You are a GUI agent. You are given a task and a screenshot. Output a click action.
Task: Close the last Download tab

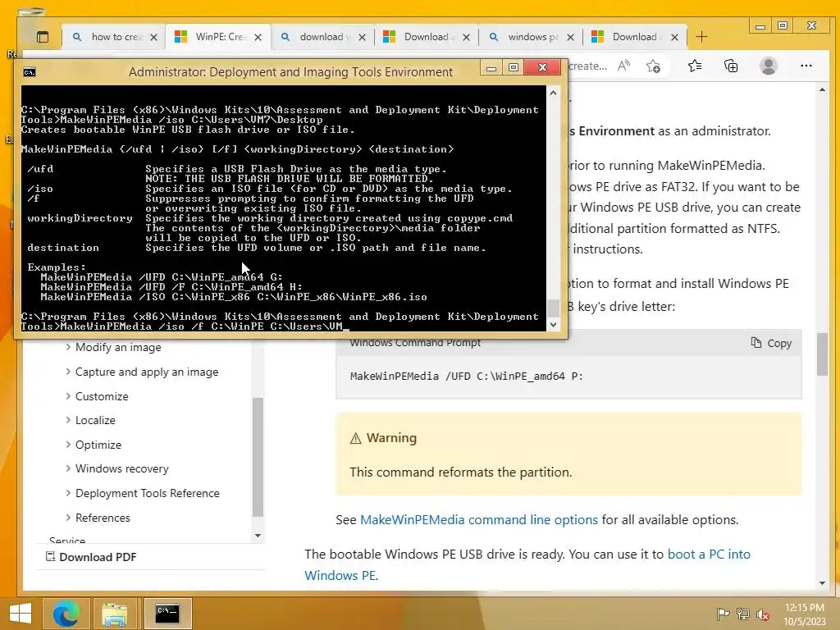674,38
